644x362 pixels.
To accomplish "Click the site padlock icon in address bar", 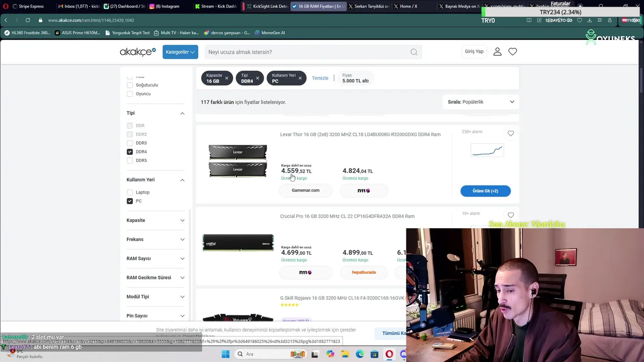I will (x=41, y=20).
